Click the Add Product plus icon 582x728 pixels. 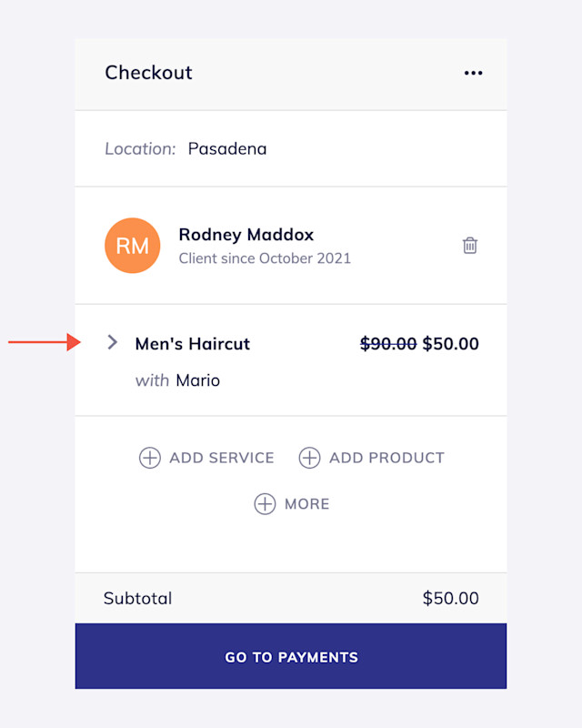[x=309, y=458]
